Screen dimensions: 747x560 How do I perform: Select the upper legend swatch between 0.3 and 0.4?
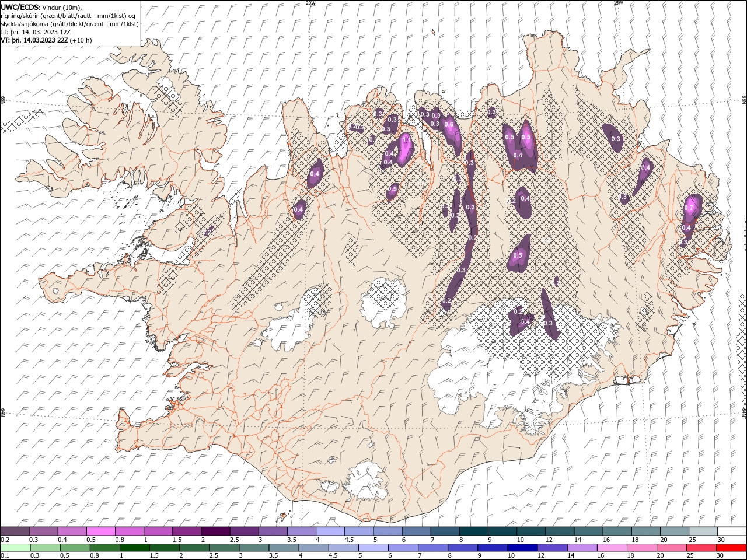44,531
